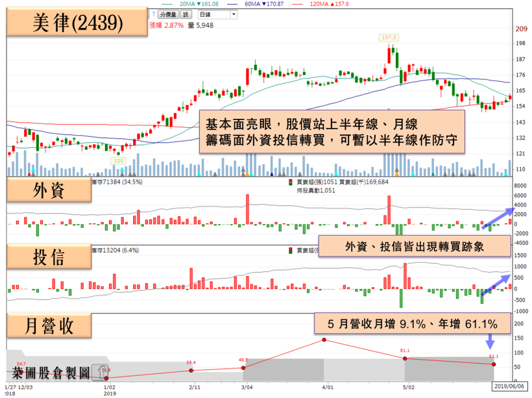Click the revenue data point labeled 81.1
This screenshot has height=398, width=532.
pyautogui.click(x=405, y=358)
